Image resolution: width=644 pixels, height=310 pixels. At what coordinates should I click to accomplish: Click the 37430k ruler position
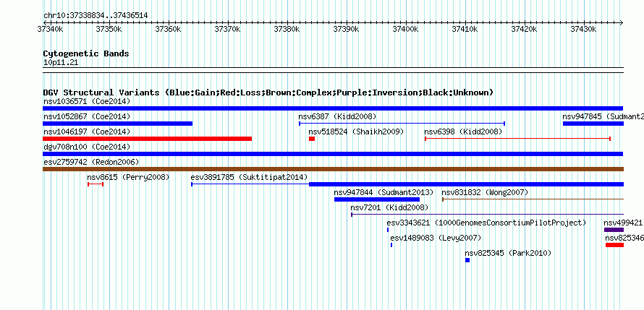pyautogui.click(x=584, y=29)
